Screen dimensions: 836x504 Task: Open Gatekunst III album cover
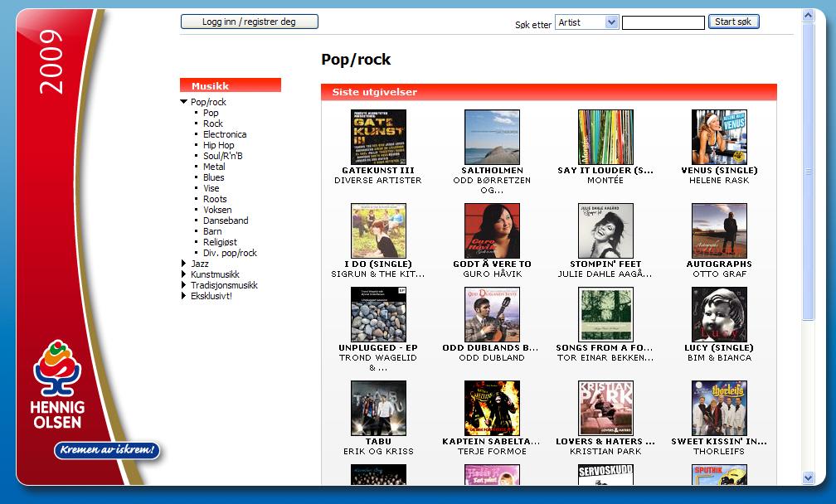coord(378,137)
